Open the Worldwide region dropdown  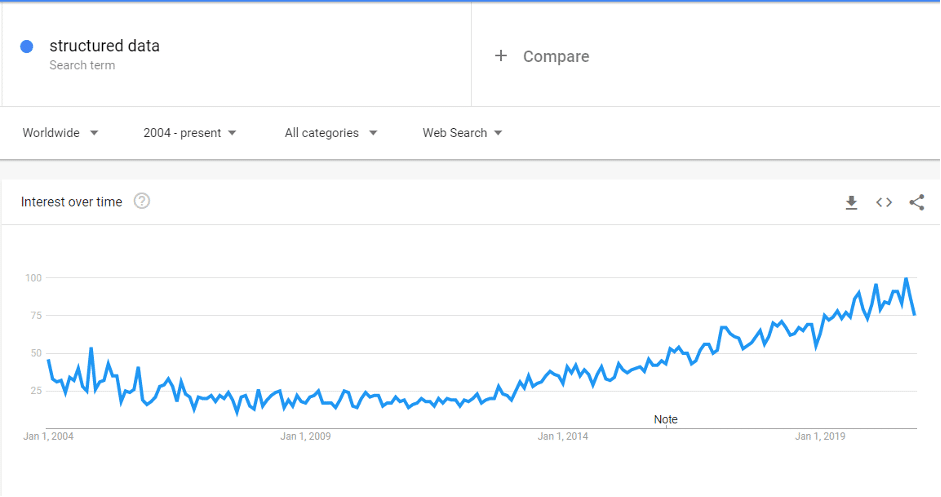60,133
